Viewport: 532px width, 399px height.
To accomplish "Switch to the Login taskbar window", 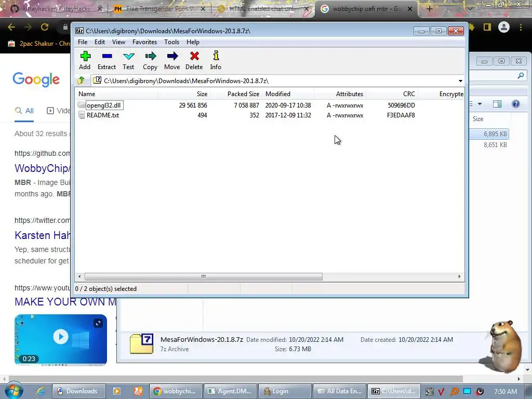I will (285, 391).
